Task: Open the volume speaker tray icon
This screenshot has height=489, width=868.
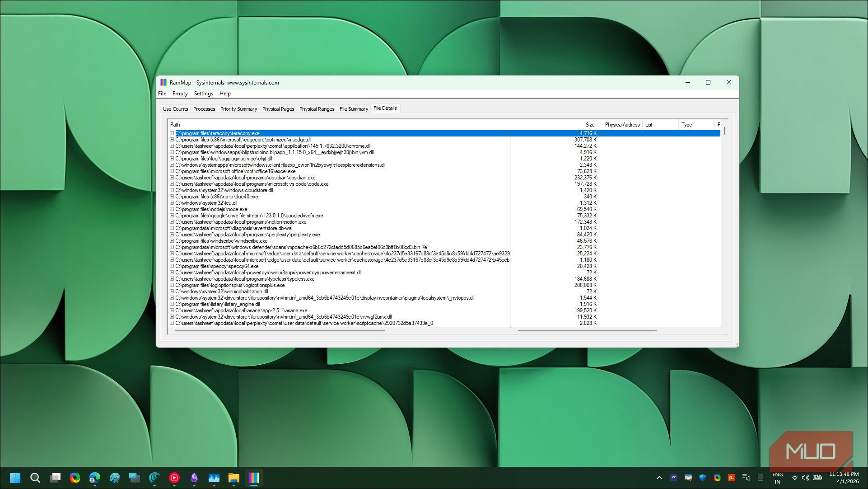Action: click(x=806, y=478)
